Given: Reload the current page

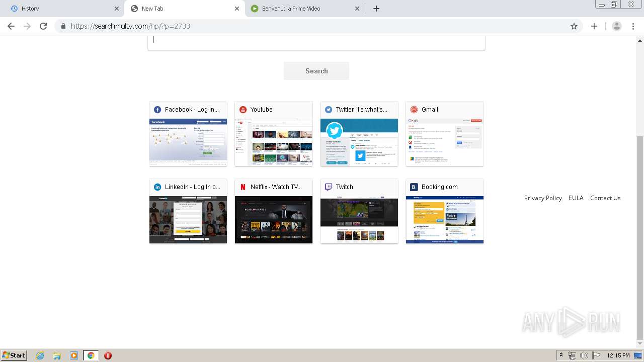Looking at the screenshot, I should [43, 26].
